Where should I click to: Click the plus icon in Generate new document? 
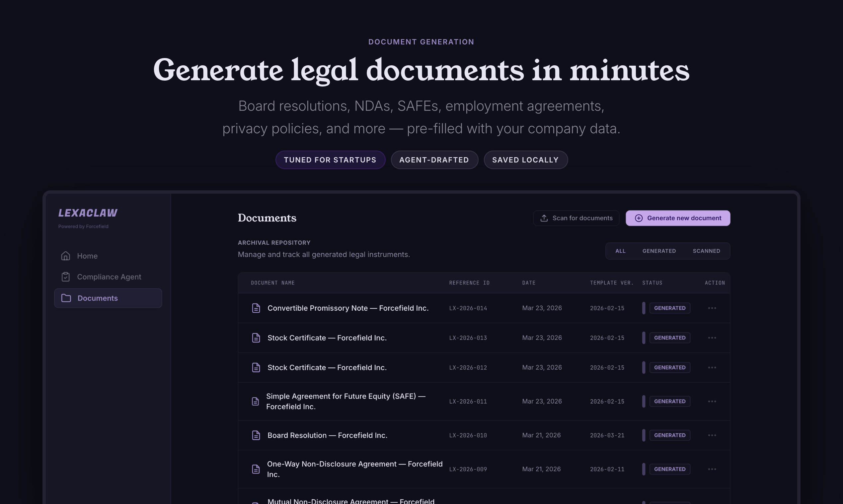(639, 218)
